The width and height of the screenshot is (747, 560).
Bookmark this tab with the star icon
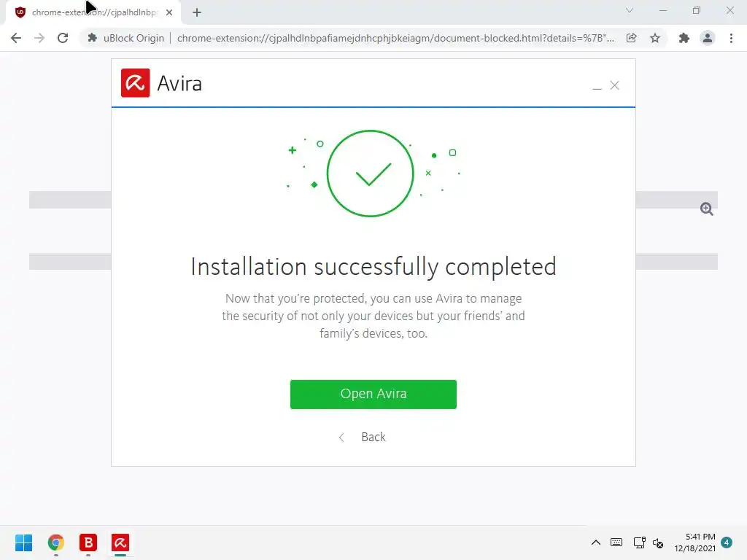tap(655, 38)
